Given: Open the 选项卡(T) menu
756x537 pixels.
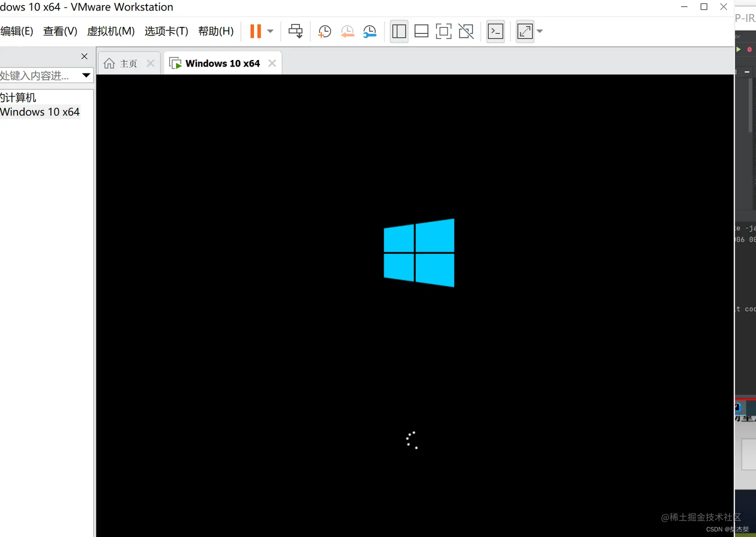Looking at the screenshot, I should 166,31.
